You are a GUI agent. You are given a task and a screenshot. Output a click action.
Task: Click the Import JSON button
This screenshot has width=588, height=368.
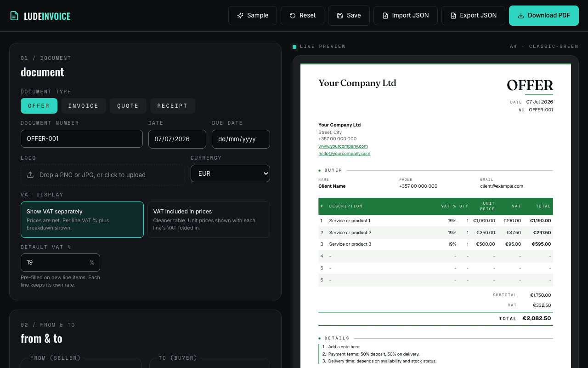coord(406,16)
